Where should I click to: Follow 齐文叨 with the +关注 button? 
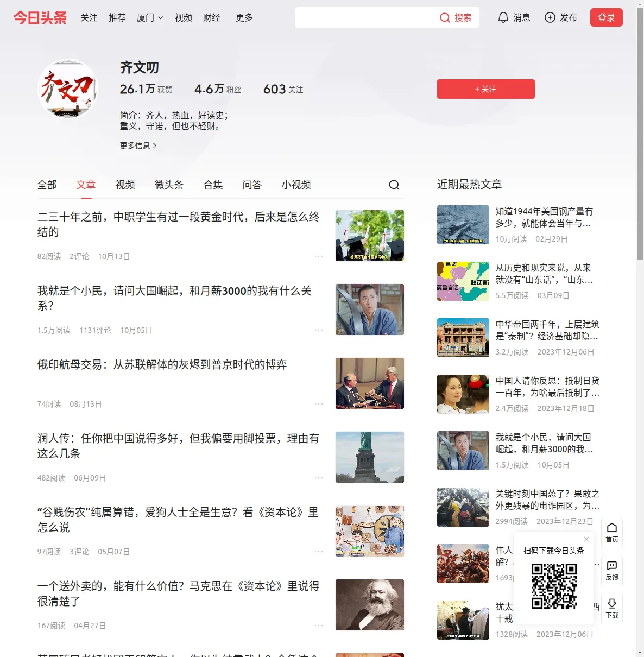(x=486, y=89)
